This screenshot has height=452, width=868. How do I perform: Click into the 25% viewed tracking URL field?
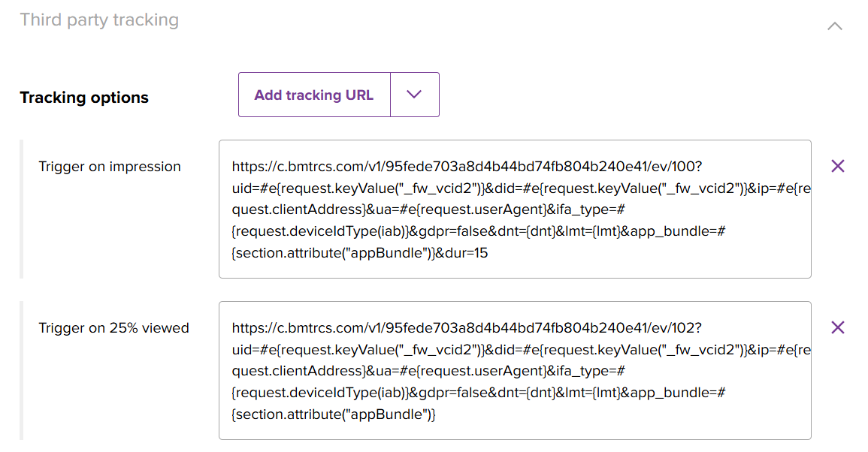(515, 370)
